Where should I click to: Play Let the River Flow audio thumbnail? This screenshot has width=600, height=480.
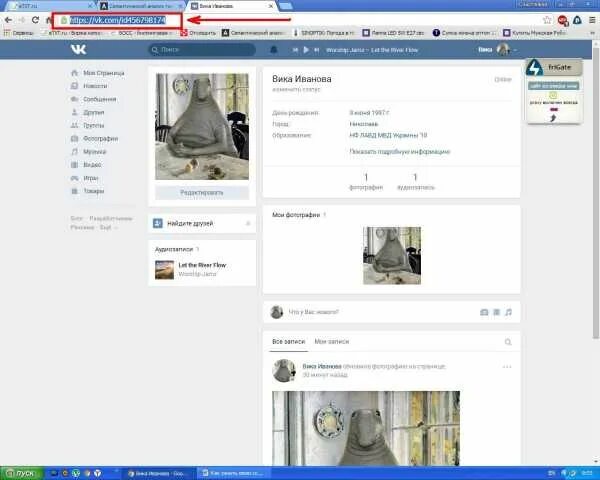pyautogui.click(x=165, y=269)
